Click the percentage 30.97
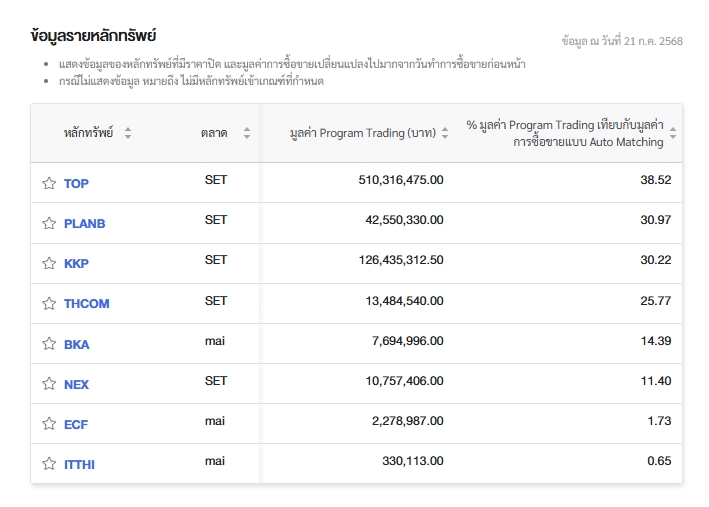This screenshot has width=709, height=507. coord(656,220)
